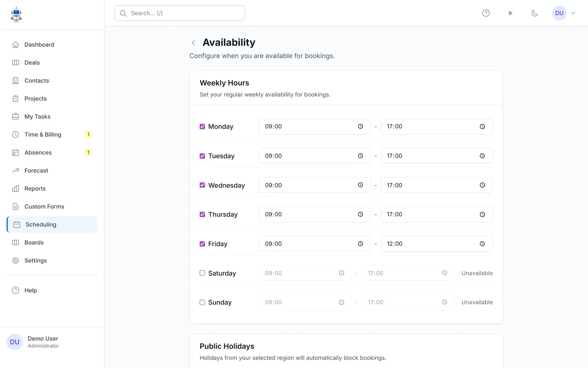Click the Contacts building icon
The image size is (588, 368).
tap(15, 81)
